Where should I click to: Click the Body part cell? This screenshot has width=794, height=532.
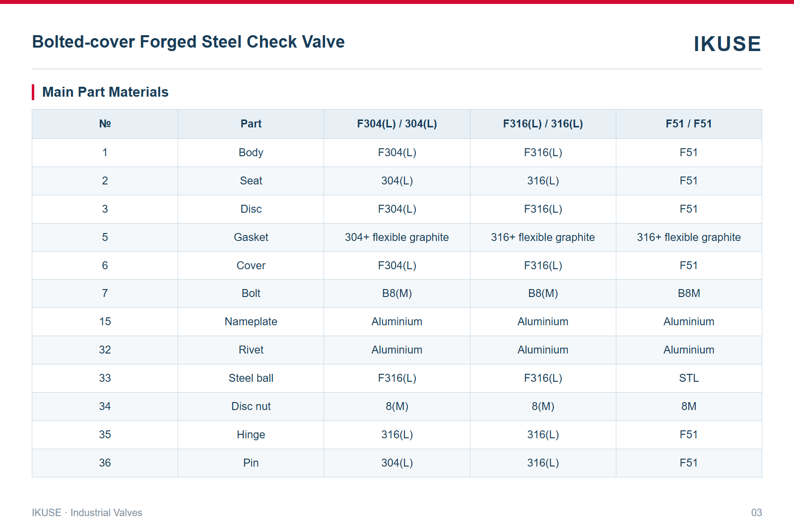click(x=251, y=152)
